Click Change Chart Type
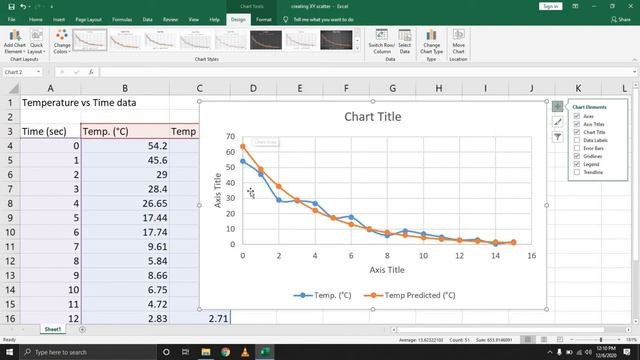 [x=431, y=42]
